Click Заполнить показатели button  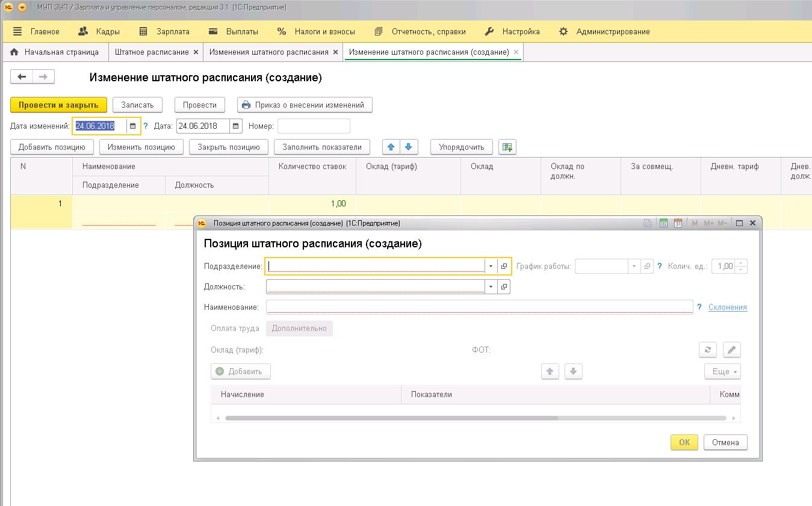click(x=322, y=147)
